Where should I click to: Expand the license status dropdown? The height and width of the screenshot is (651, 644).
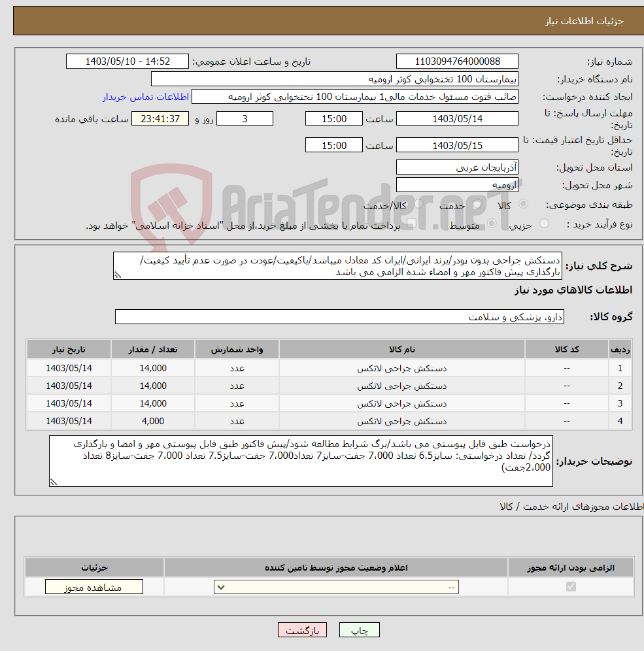coord(336,587)
